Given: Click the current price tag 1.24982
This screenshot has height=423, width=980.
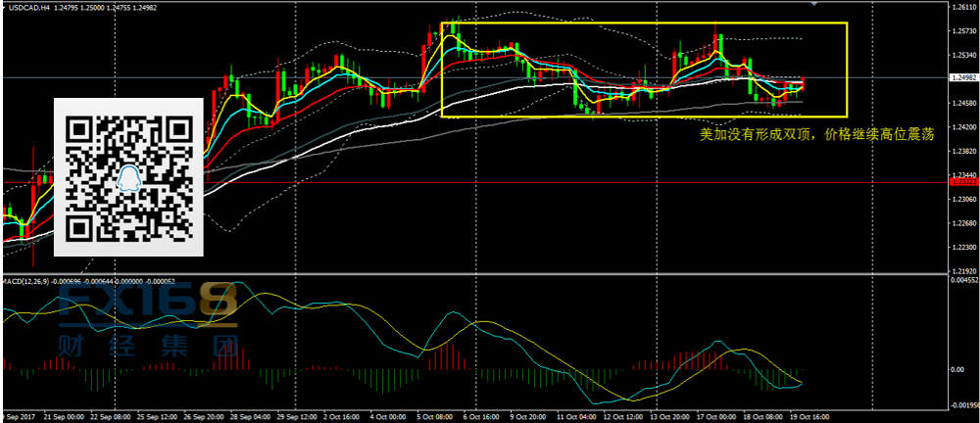Looking at the screenshot, I should pyautogui.click(x=962, y=77).
